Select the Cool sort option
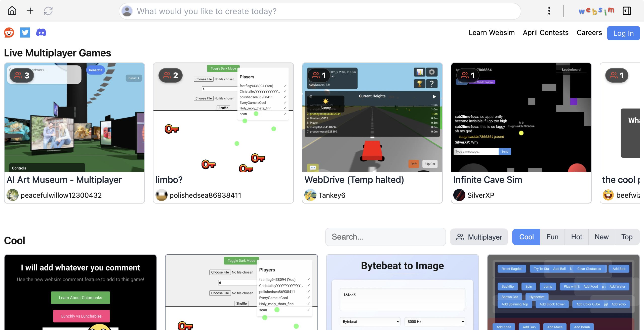The height and width of the screenshot is (330, 644). tap(526, 237)
